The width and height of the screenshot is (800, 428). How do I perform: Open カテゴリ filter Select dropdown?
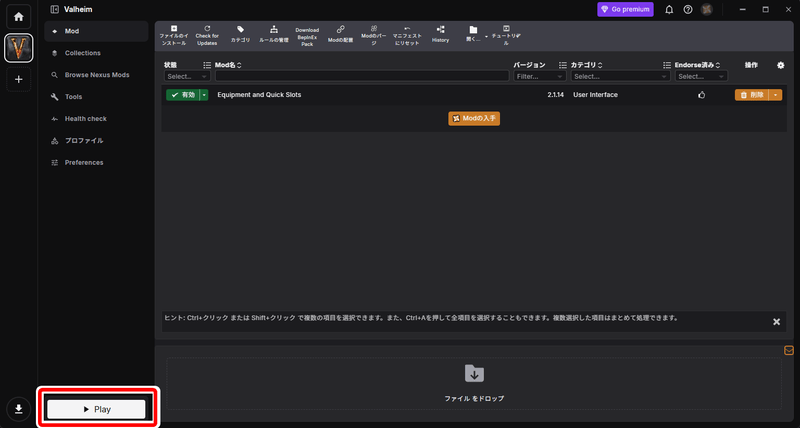(620, 77)
